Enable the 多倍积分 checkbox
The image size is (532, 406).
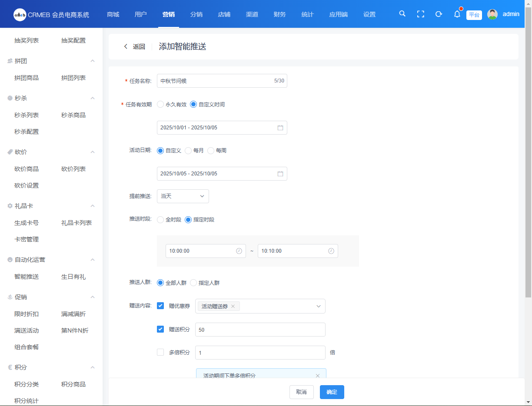[160, 352]
